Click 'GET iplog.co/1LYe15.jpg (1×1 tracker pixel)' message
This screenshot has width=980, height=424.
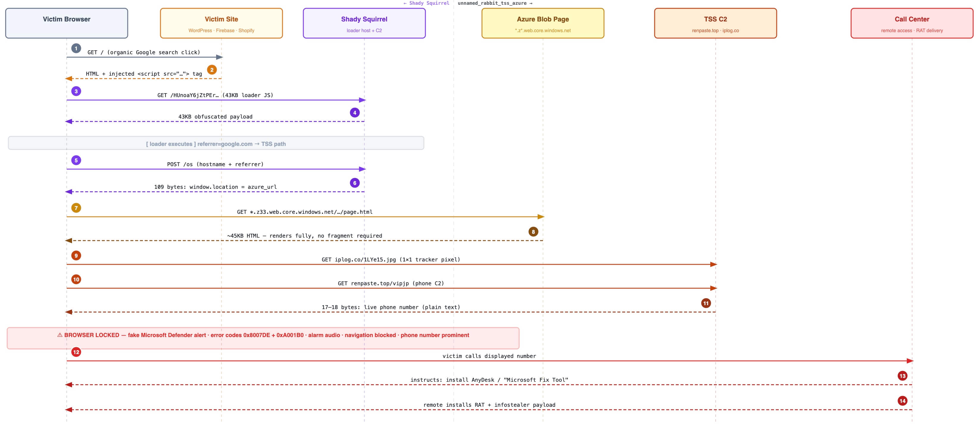391,260
